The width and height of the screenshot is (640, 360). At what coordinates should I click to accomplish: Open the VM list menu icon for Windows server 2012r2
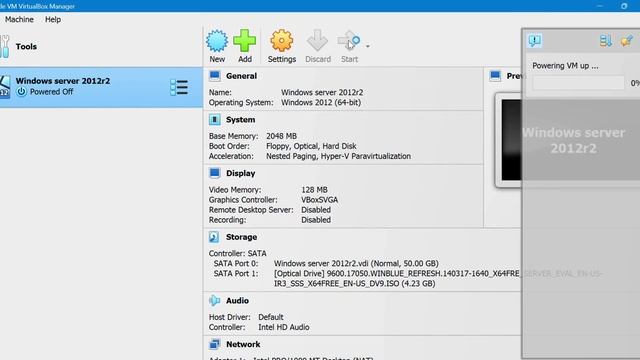(x=179, y=87)
